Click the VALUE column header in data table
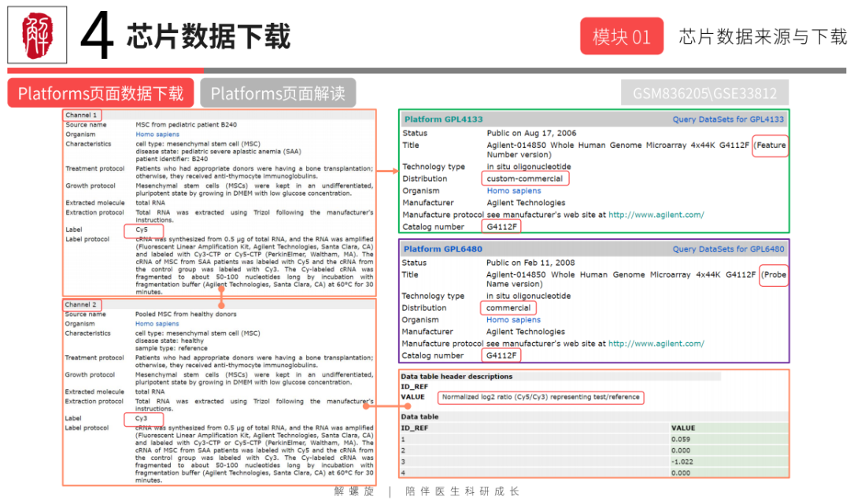Viewport: 850px width, 504px height. click(683, 429)
